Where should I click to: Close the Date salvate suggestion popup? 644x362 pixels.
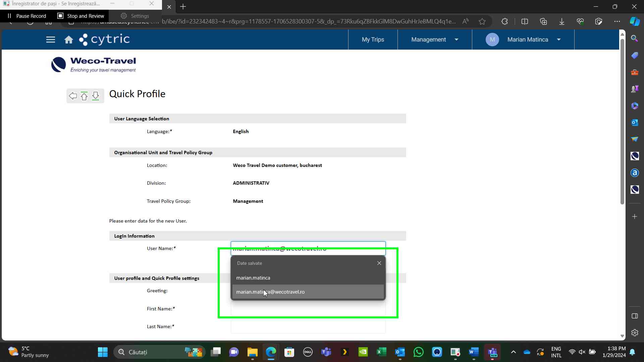tap(379, 263)
